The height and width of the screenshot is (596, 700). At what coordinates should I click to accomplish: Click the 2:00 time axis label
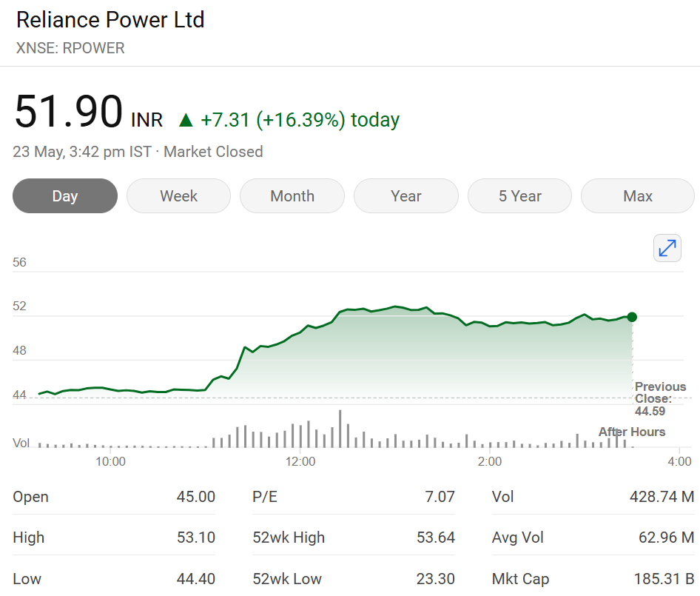490,461
